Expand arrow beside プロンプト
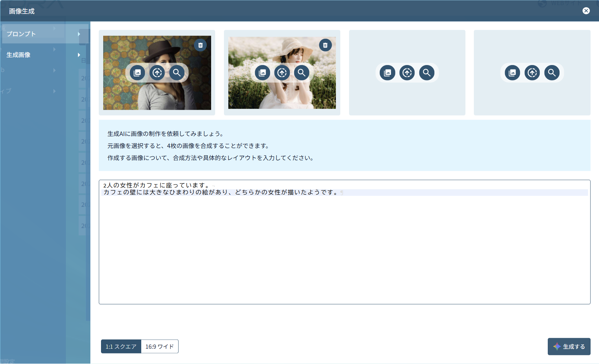 click(79, 34)
